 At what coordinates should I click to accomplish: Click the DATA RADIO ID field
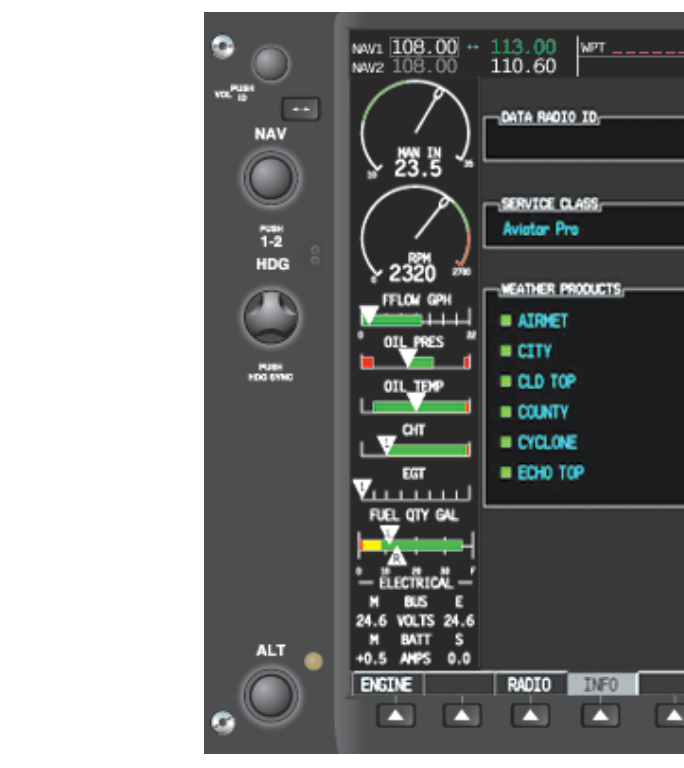coord(584,139)
